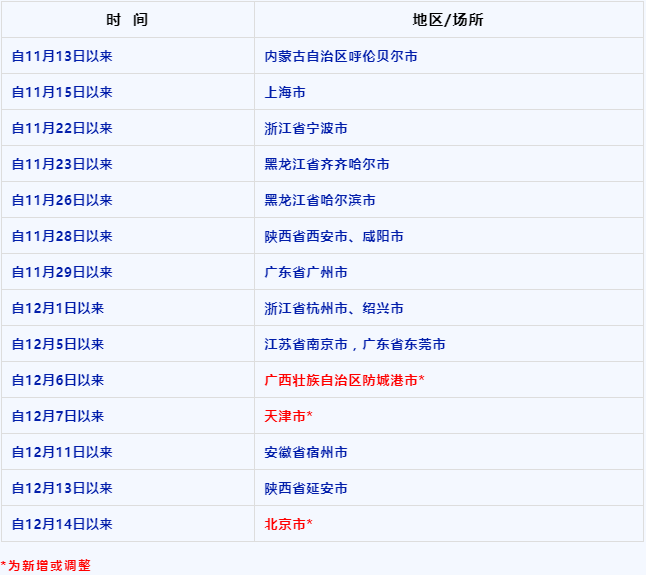Click the 浙江省杭州市、绍兴市 cell
Viewport: 646px width, 575px height.
click(x=449, y=308)
